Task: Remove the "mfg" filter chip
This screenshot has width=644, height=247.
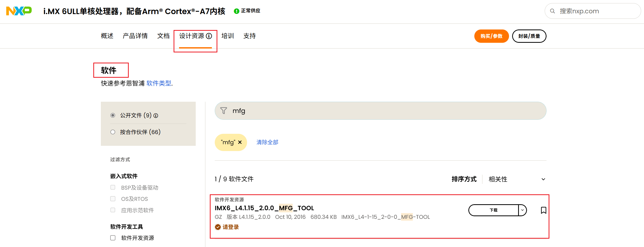Action: tap(240, 142)
